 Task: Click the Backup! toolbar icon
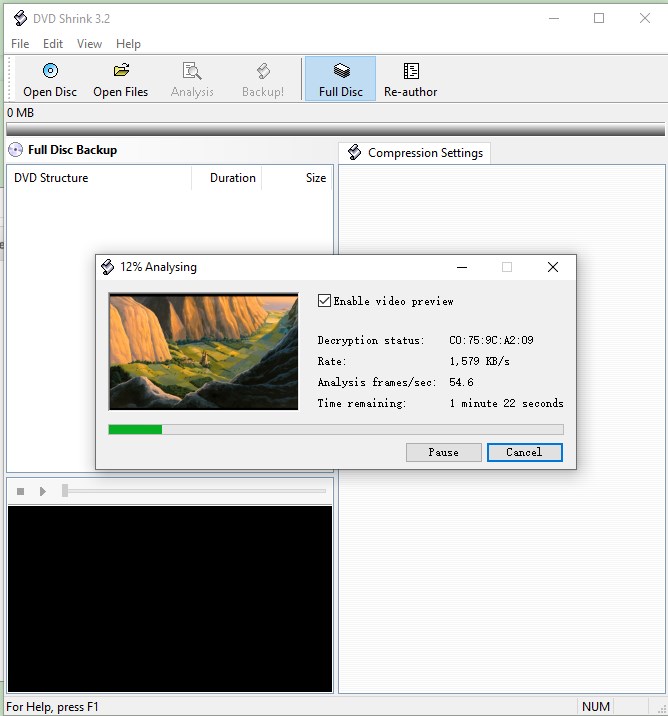pyautogui.click(x=263, y=71)
